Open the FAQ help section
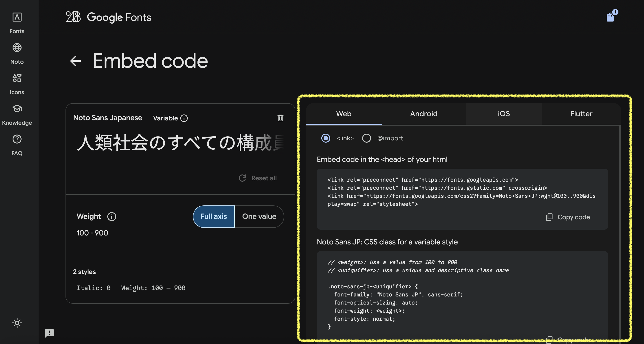Viewport: 644px width, 344px height. pyautogui.click(x=17, y=145)
